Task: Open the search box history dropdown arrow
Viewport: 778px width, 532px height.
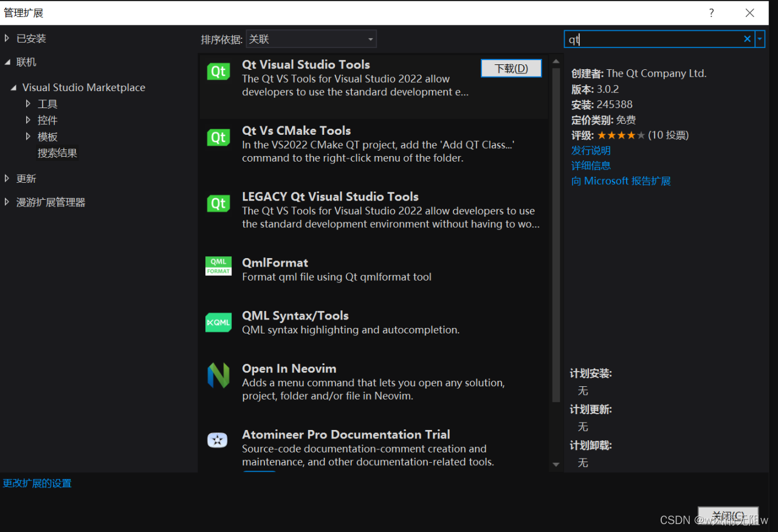Action: [x=760, y=39]
